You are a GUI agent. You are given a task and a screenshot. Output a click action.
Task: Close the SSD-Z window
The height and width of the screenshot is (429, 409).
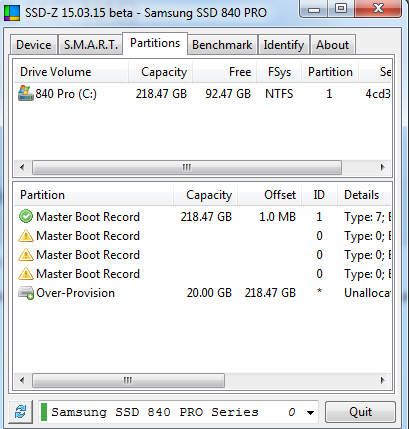click(378, 9)
